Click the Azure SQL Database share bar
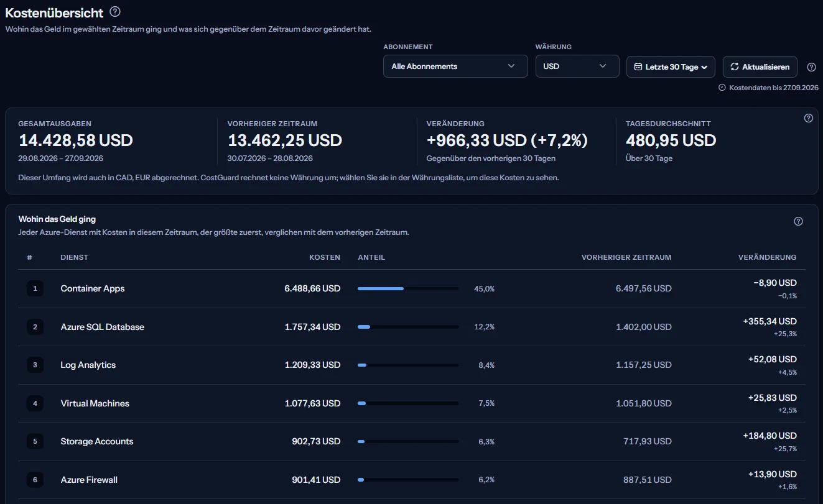Screen dimensions: 823x504 point(408,327)
